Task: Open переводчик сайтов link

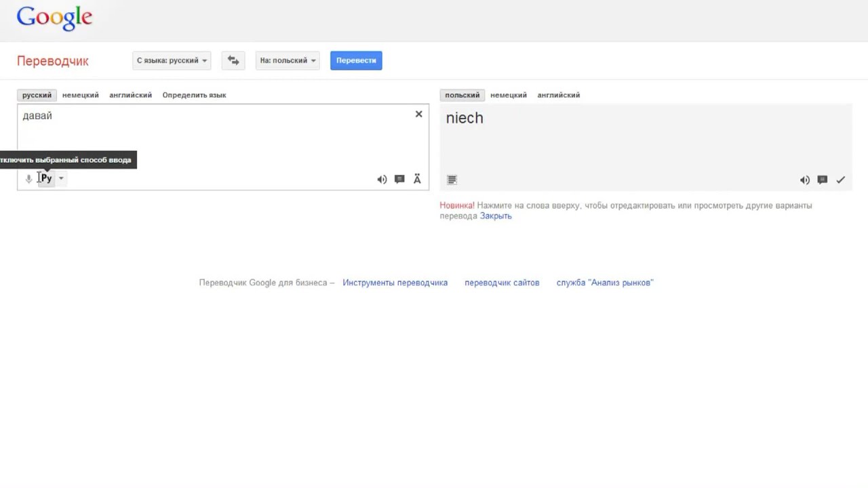Action: (x=502, y=283)
